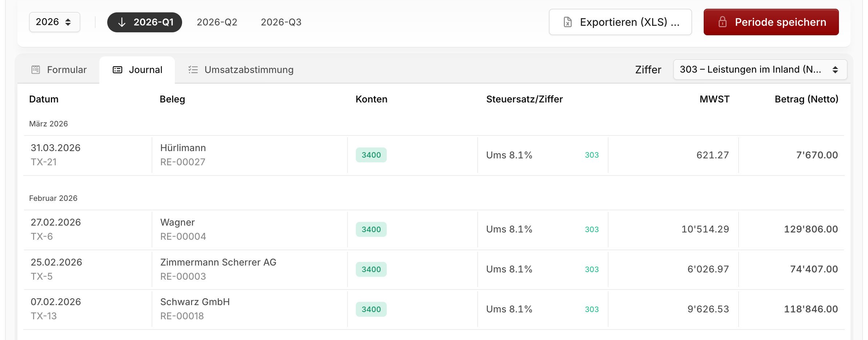
Task: Click Ziffer 303 link in Hürlimann row
Action: pos(591,155)
